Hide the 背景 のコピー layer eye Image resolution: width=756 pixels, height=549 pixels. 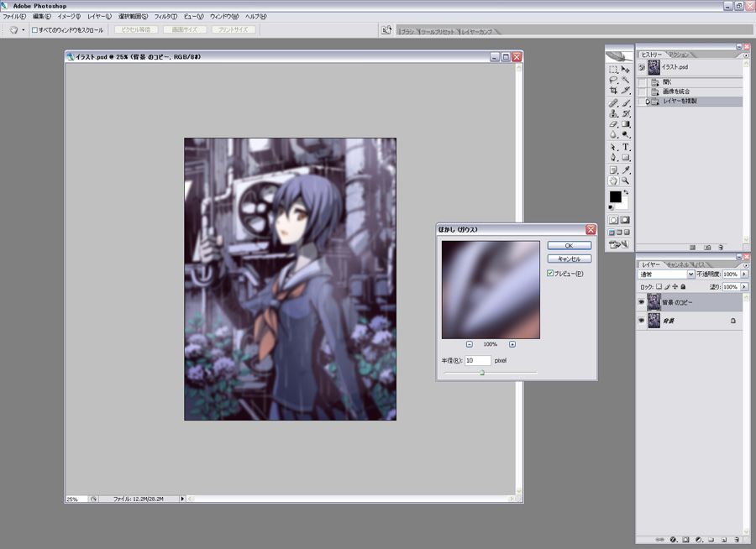click(641, 302)
